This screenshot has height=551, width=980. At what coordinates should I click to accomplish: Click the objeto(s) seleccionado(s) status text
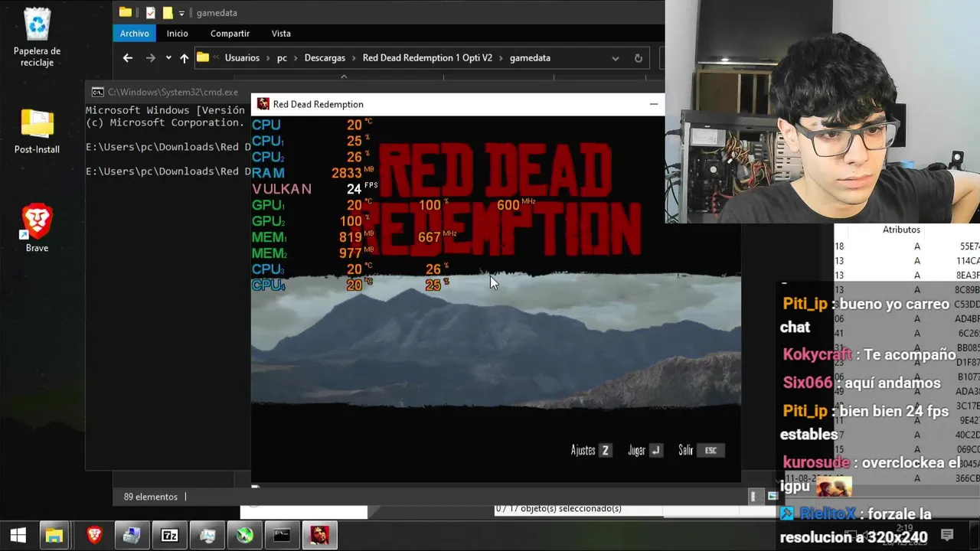558,508
